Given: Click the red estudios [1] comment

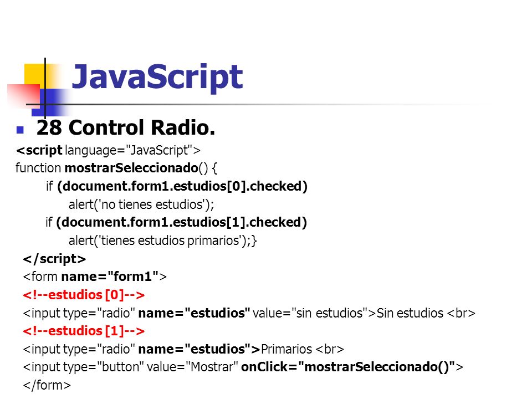Looking at the screenshot, I should (x=84, y=331).
